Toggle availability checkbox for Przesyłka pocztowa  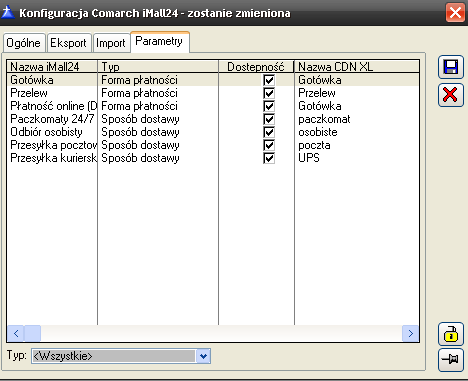point(269,145)
